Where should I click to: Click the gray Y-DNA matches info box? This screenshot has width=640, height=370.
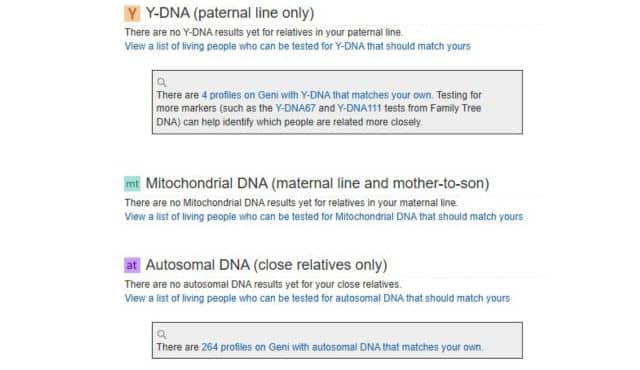[x=337, y=102]
